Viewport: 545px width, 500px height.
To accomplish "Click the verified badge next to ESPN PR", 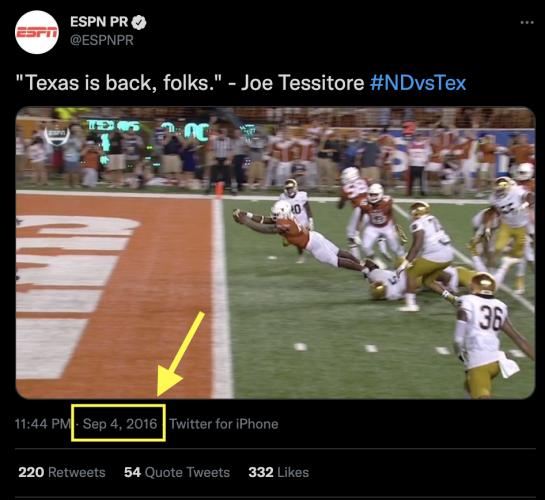I will click(139, 23).
